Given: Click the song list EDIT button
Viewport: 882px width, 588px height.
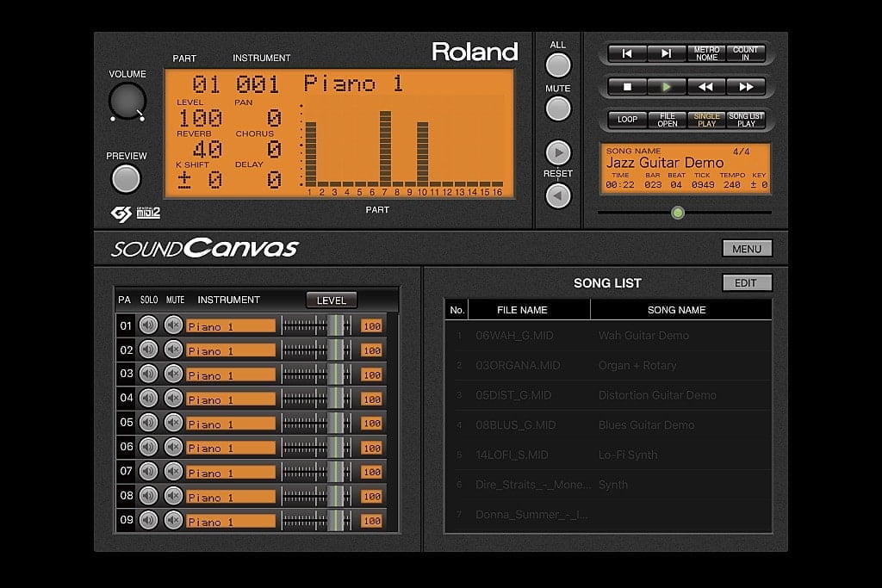Looking at the screenshot, I should coord(747,282).
